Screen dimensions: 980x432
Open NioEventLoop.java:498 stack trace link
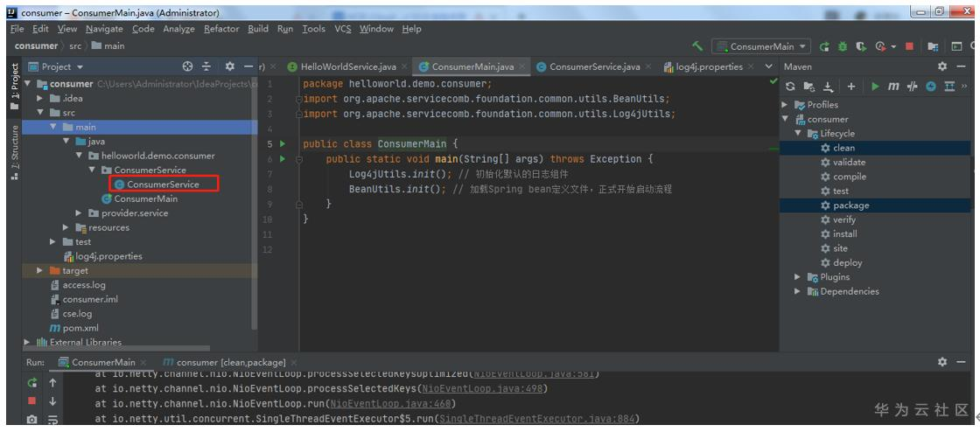coord(482,389)
